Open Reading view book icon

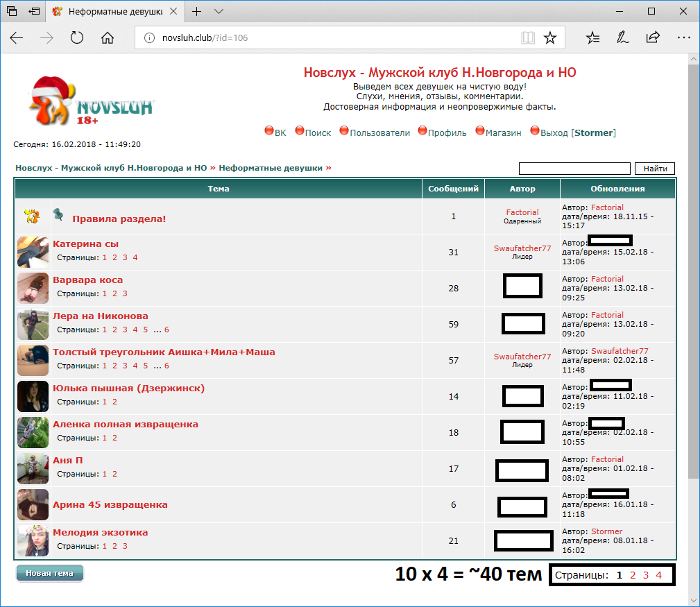coord(529,37)
